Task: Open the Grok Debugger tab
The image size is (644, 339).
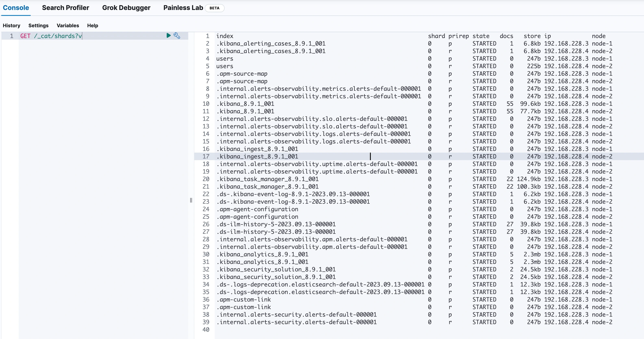Action: click(126, 8)
